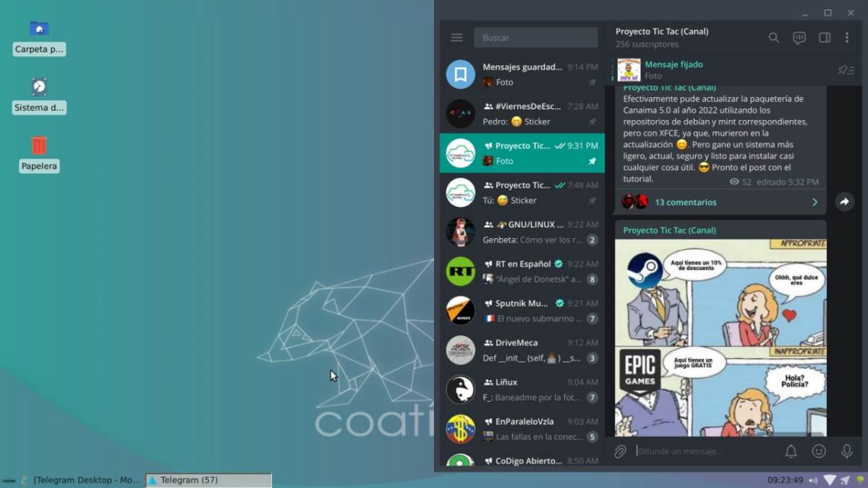Search within the channel using magnifier icon
Image resolution: width=868 pixels, height=488 pixels.
[x=773, y=38]
